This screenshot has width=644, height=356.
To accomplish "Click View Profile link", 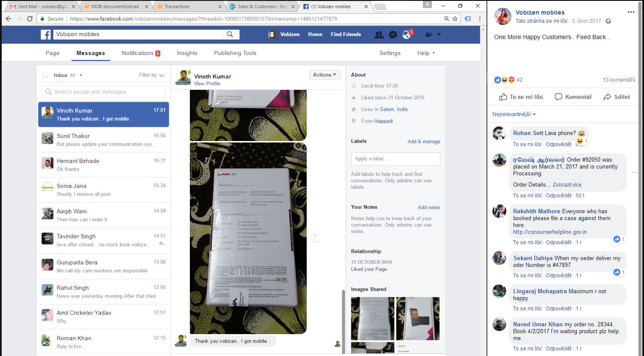I will click(207, 84).
